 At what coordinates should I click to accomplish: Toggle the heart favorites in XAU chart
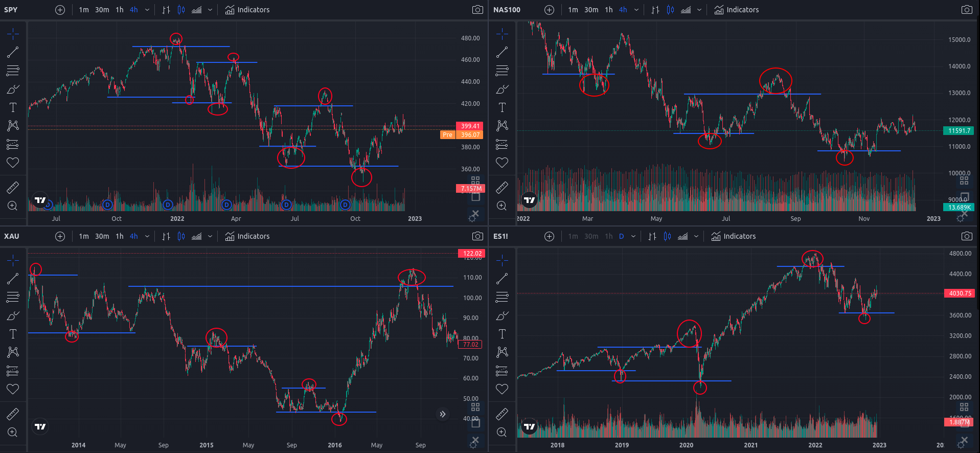(x=13, y=389)
